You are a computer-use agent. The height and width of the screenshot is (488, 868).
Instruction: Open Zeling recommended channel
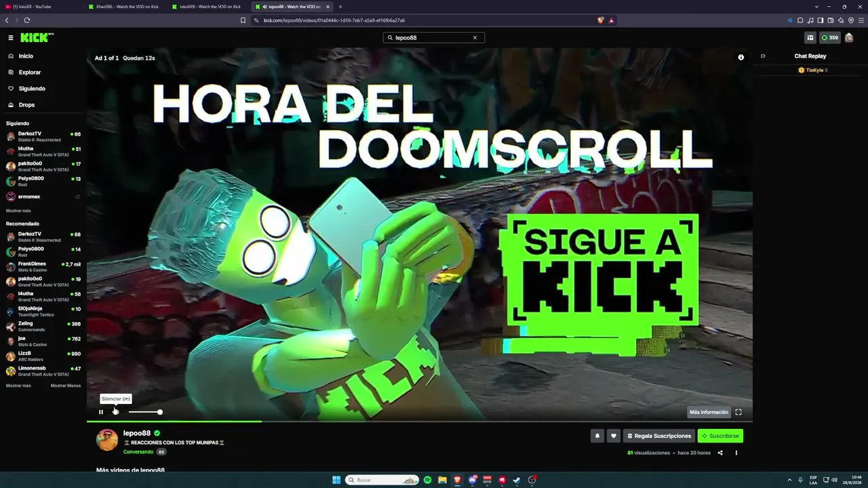[43, 326]
